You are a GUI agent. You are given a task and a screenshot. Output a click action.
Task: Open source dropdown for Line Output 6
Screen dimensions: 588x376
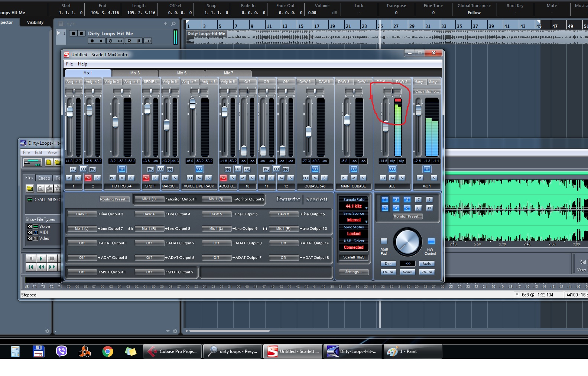(283, 214)
